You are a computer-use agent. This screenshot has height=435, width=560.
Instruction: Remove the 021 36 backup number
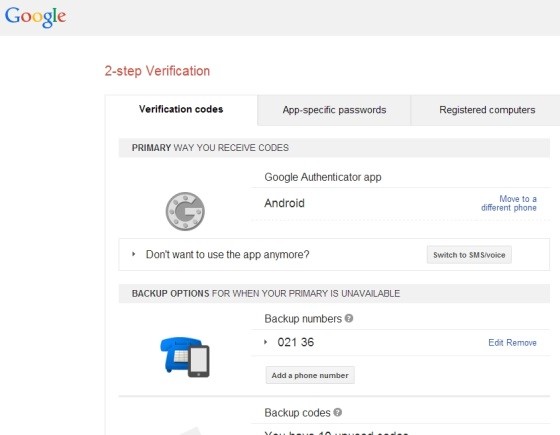[522, 343]
